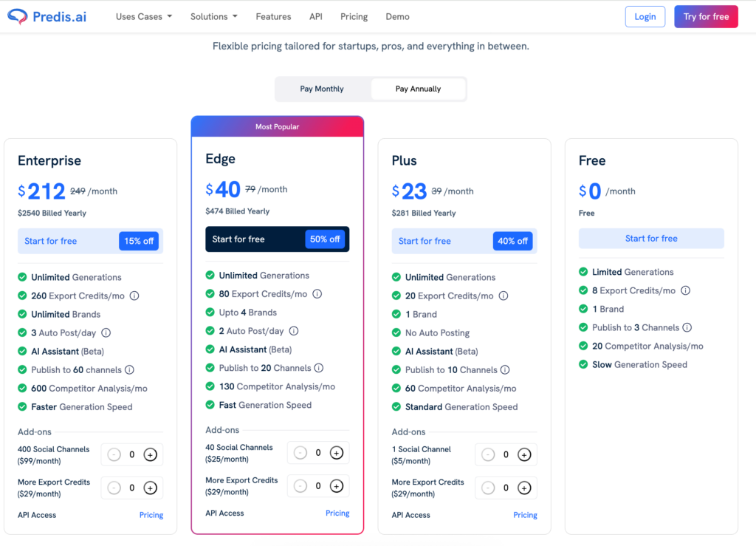
Task: Click info icon beside Enterprise 260 Export Credits
Action: [134, 296]
